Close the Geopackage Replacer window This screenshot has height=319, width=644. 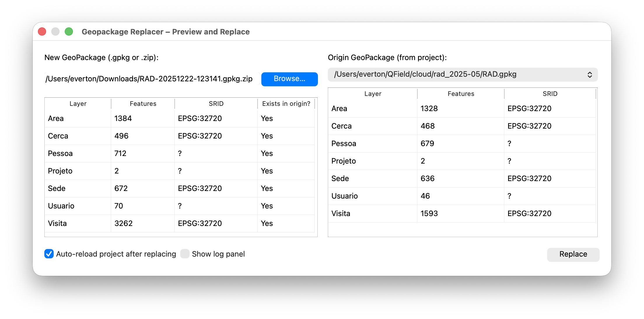(42, 31)
